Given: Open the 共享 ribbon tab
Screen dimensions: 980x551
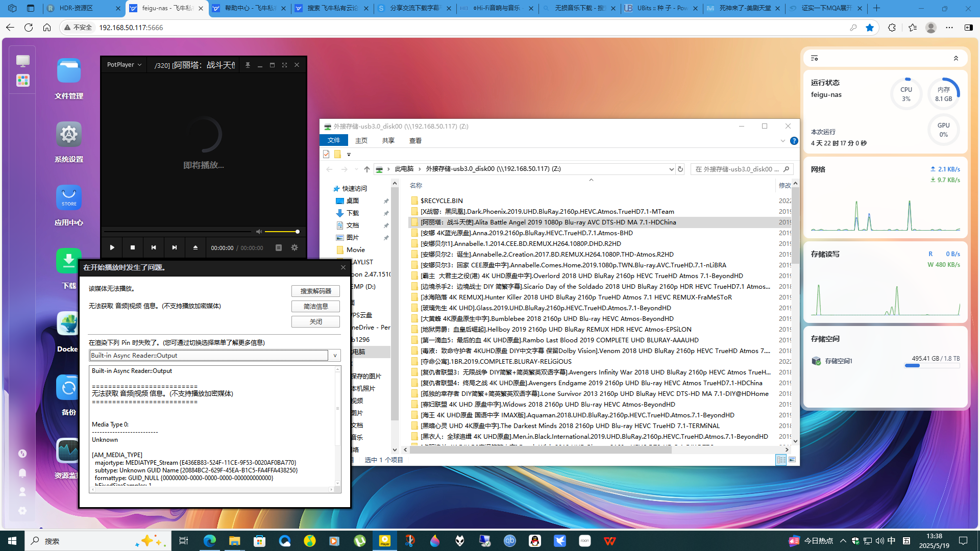Looking at the screenshot, I should tap(388, 140).
